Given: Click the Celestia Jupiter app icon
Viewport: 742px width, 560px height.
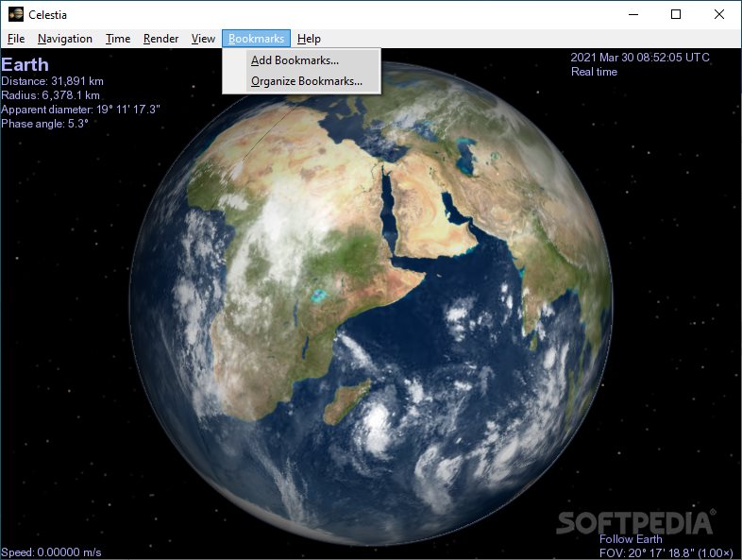Looking at the screenshot, I should point(16,14).
